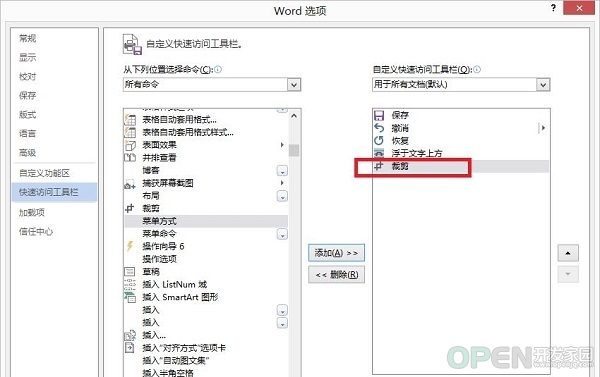
Task: Expand the 撤消 split arrow in toolbar list
Action: click(543, 128)
